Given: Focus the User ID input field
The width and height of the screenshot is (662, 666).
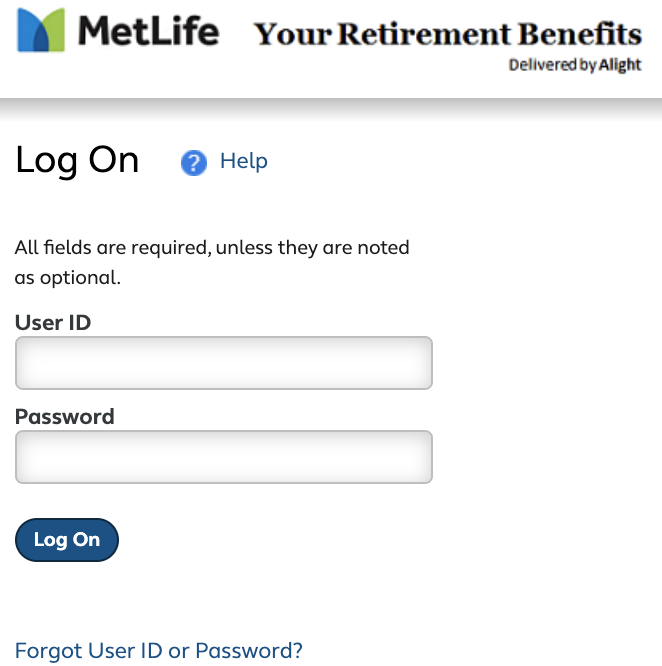Looking at the screenshot, I should pos(224,363).
